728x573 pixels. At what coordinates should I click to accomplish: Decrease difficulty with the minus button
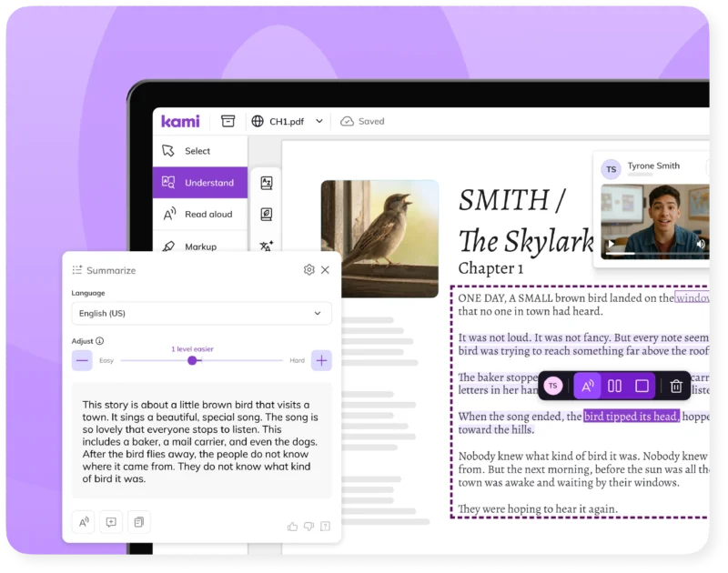coord(82,360)
